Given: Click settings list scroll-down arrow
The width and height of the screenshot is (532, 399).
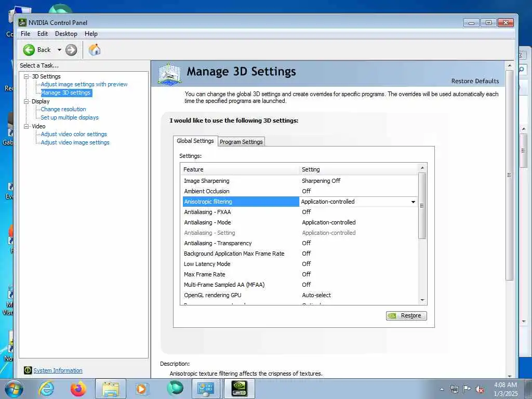Looking at the screenshot, I should 422,300.
